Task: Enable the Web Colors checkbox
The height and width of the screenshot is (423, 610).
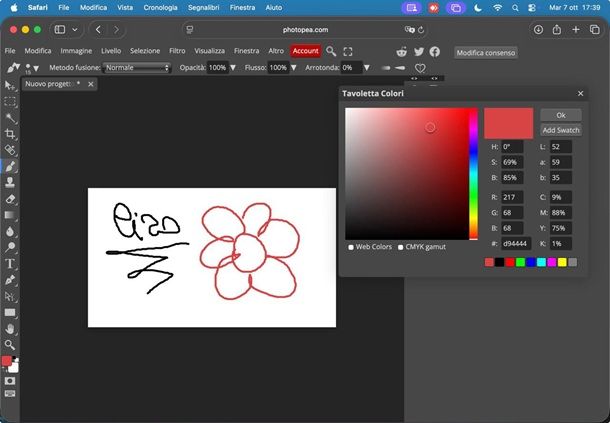Action: (x=351, y=247)
